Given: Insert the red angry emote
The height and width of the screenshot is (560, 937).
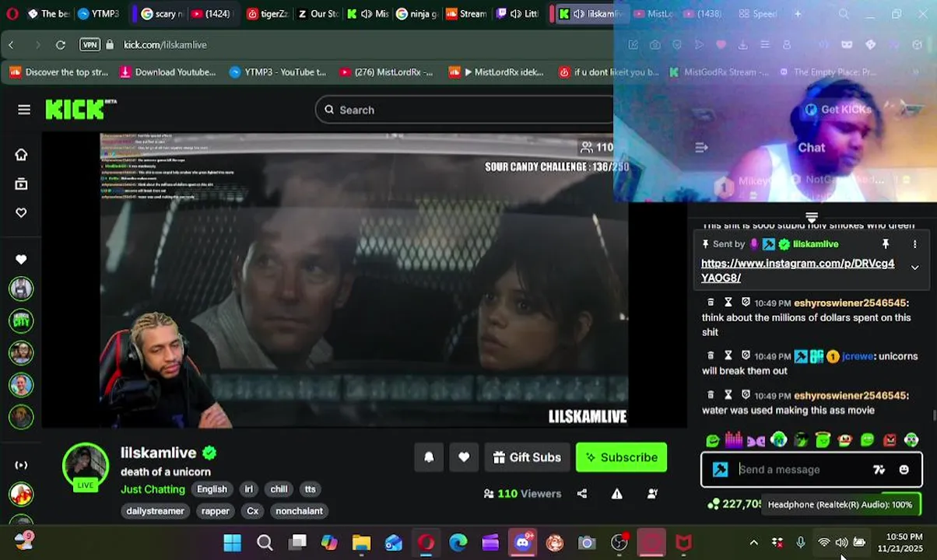Looking at the screenshot, I should click(x=890, y=440).
